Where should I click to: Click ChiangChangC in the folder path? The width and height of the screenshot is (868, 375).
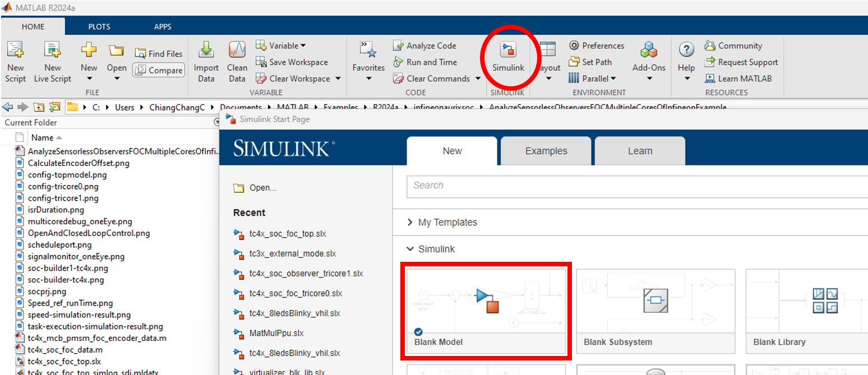177,107
